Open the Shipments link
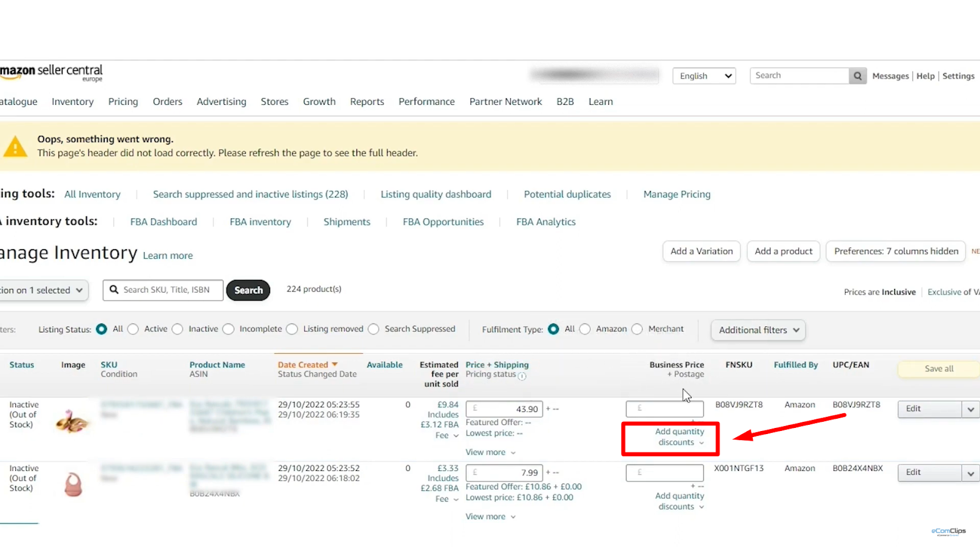 (347, 222)
